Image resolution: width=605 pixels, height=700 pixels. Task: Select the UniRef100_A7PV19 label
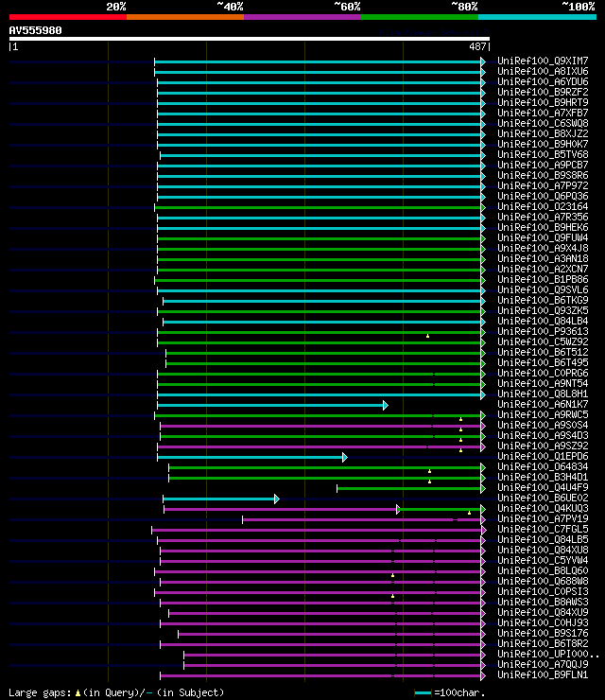543,518
